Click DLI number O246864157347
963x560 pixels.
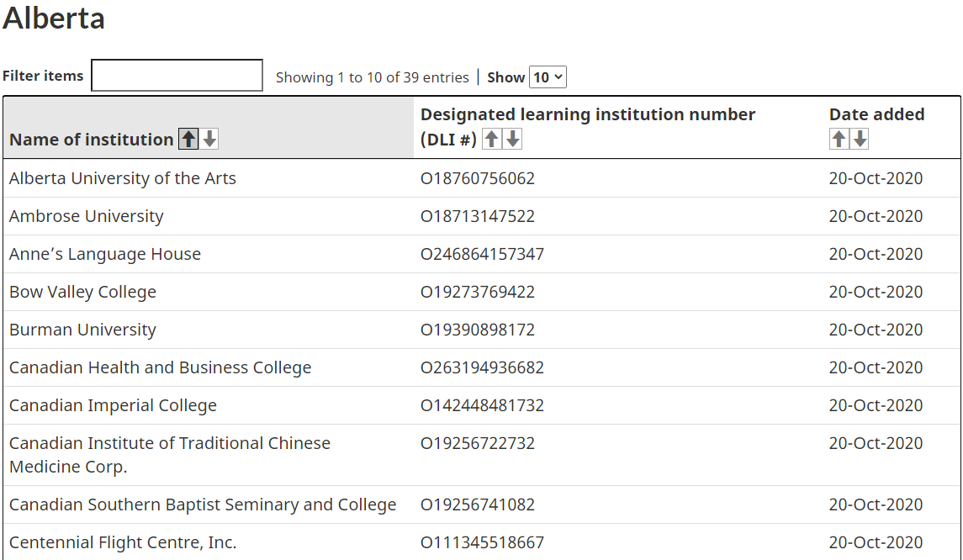(x=482, y=254)
